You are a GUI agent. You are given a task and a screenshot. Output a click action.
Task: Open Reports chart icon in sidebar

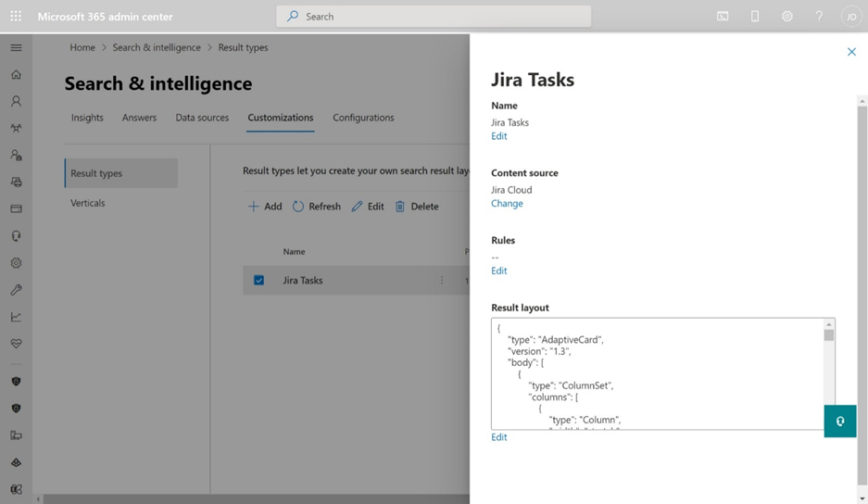(16, 317)
